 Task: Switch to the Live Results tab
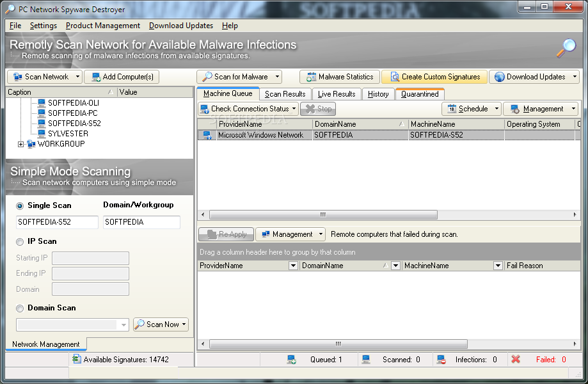[337, 94]
